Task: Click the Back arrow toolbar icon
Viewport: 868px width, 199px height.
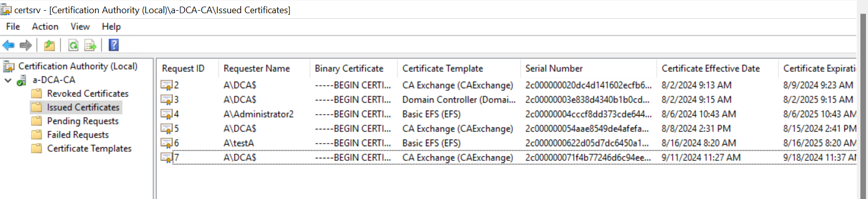Action: click(x=9, y=45)
